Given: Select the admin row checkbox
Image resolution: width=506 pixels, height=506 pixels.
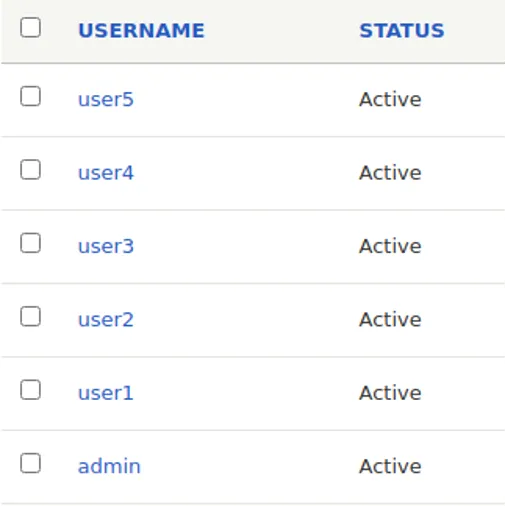Looking at the screenshot, I should pyautogui.click(x=30, y=463).
